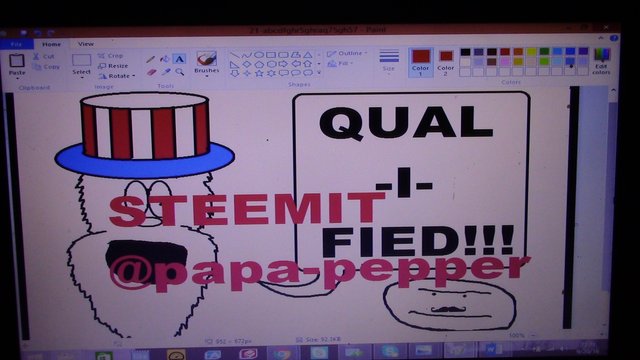Choose the Right triangle shape
This screenshot has width=640, height=360.
coord(234,64)
